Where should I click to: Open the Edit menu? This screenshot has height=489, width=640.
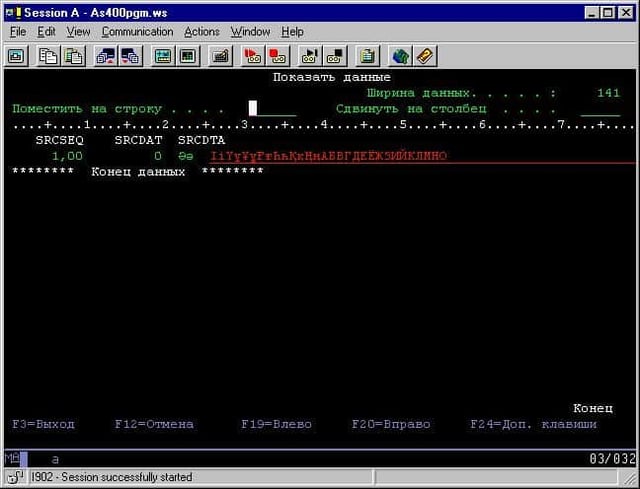[x=46, y=32]
